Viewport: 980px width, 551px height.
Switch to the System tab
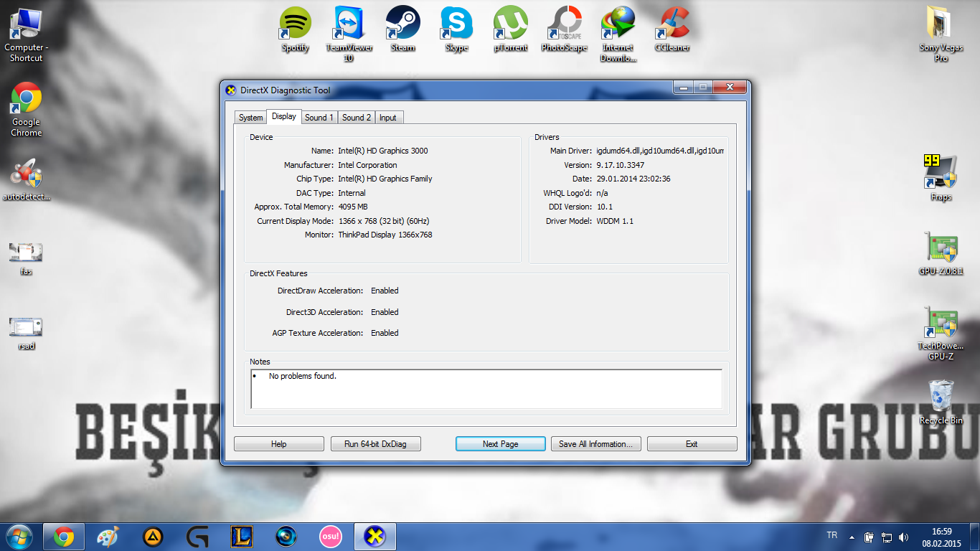click(250, 118)
